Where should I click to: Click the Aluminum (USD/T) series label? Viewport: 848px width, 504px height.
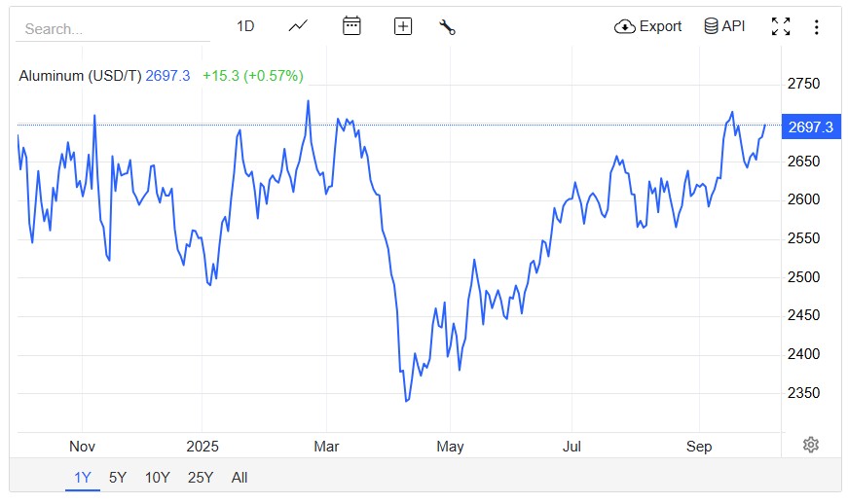tap(80, 76)
